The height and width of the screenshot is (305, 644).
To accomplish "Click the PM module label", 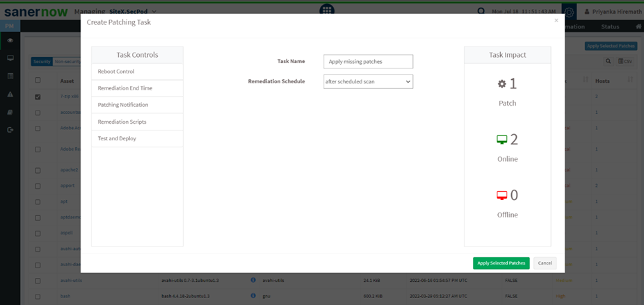I will [10, 26].
